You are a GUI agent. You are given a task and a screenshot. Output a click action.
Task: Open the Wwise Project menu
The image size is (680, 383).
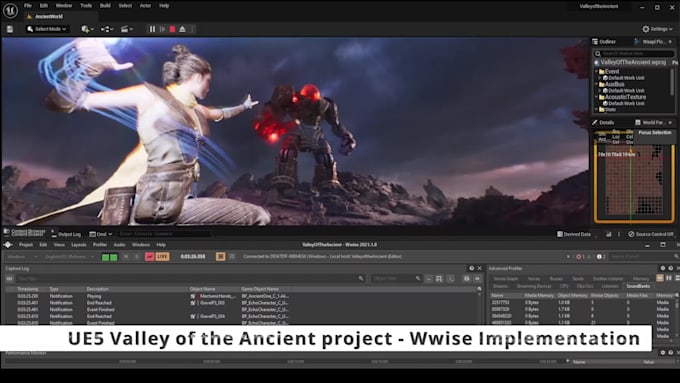click(26, 245)
